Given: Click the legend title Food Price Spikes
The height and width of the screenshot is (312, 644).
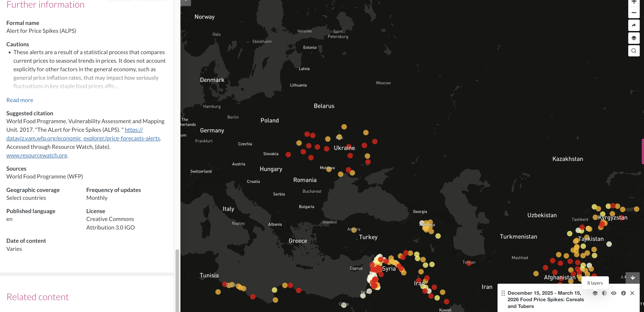Looking at the screenshot, I should 545,299.
